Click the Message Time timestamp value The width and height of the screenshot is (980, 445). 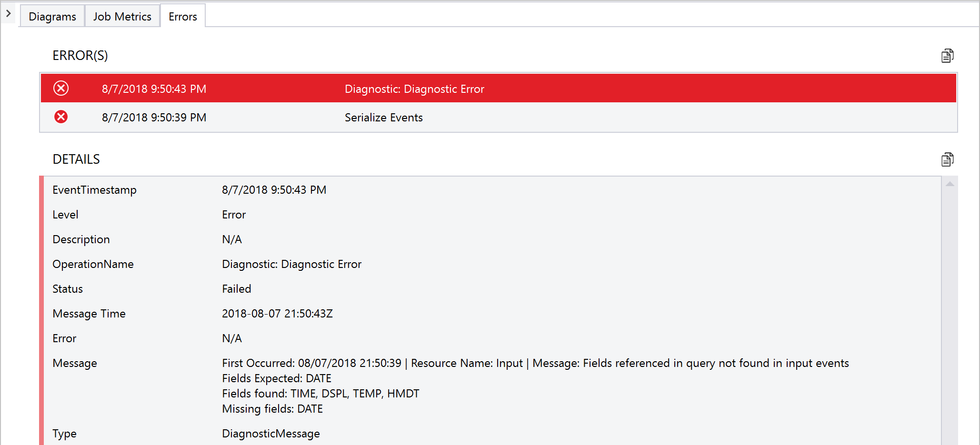pos(277,313)
